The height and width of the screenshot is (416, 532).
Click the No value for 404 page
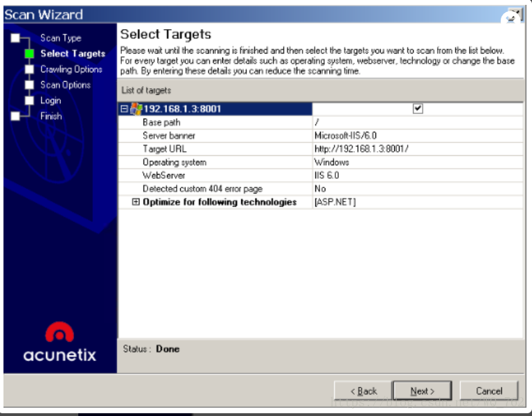tap(320, 189)
